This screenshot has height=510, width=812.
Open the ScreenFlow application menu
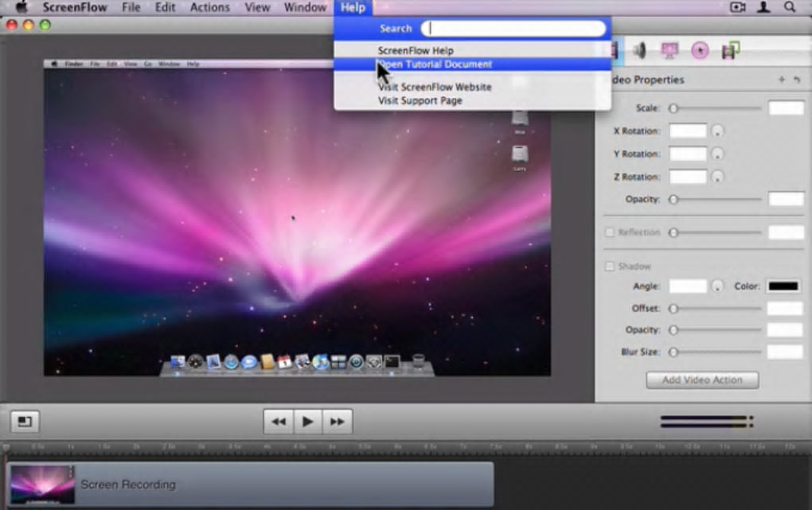tap(75, 7)
